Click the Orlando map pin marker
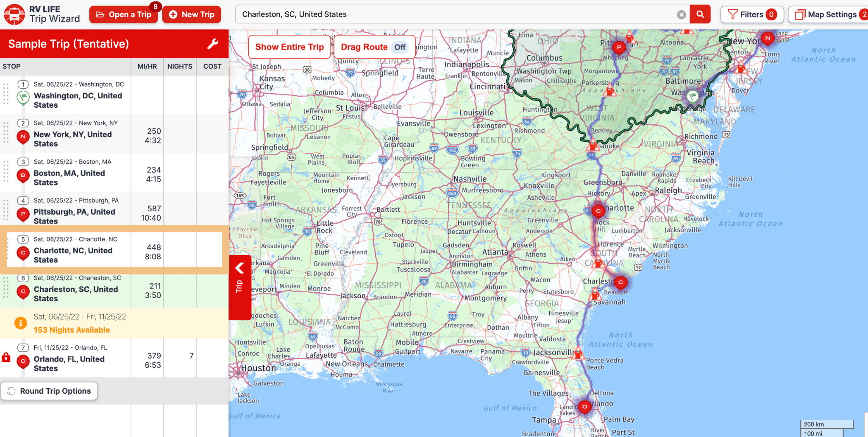 (x=584, y=407)
